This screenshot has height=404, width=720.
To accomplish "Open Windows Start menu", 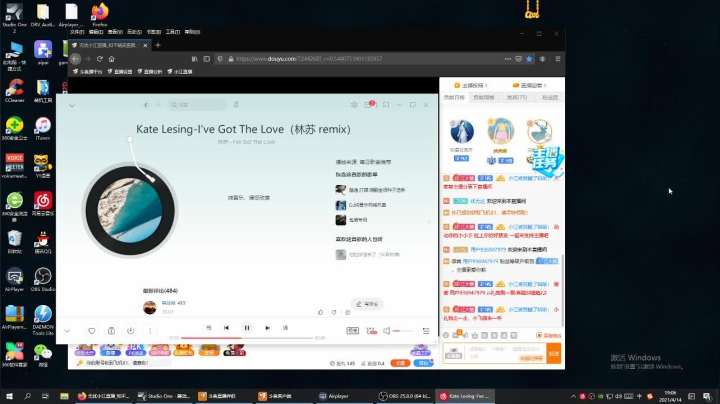I will [x=9, y=396].
